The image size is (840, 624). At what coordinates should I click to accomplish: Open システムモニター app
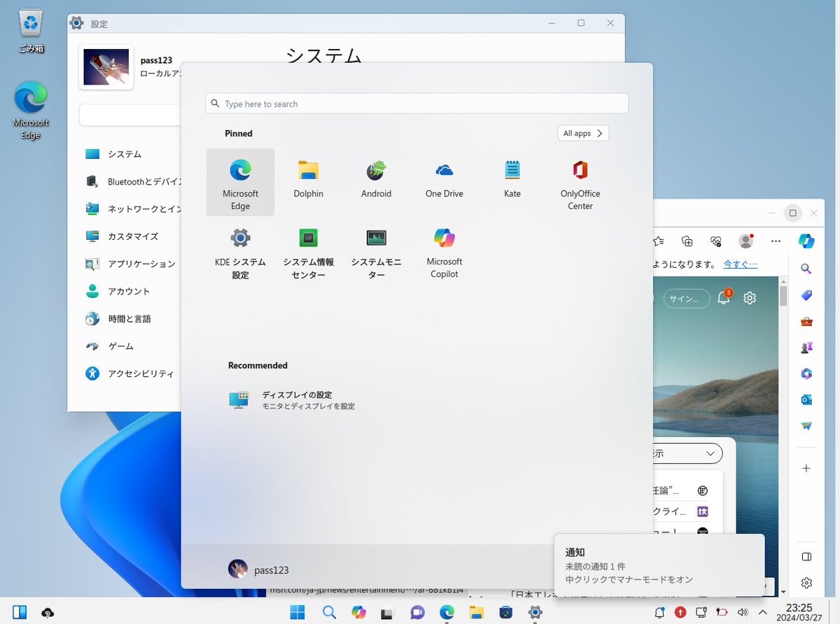point(376,253)
